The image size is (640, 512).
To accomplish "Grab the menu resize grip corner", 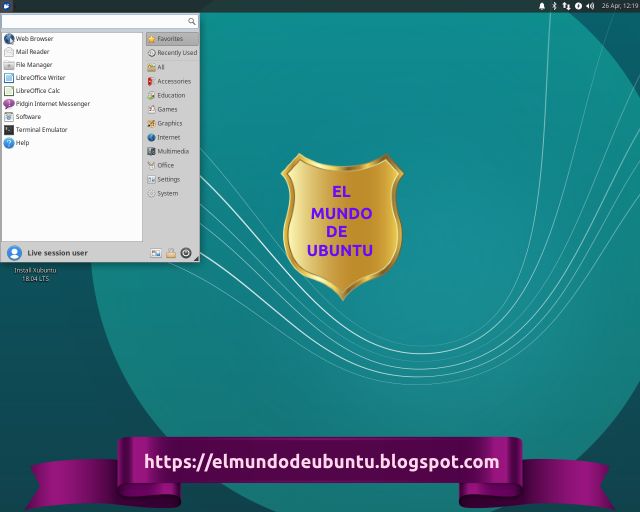I will pyautogui.click(x=196, y=259).
